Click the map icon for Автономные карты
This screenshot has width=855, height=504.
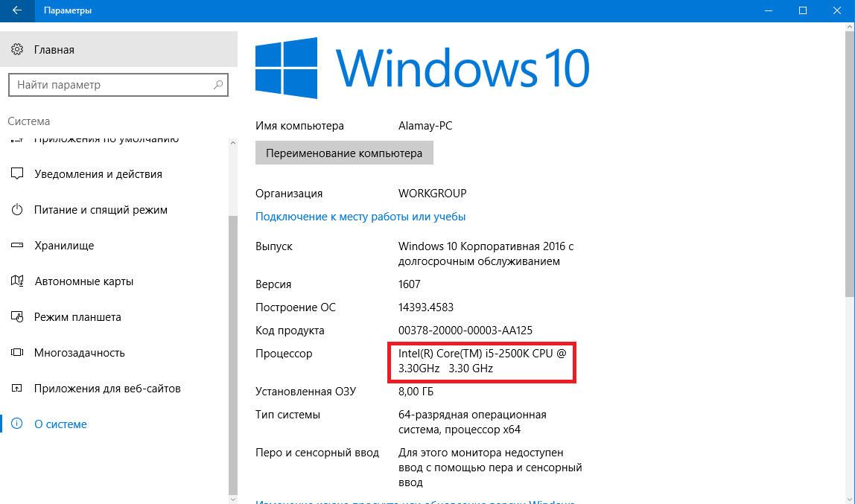[x=17, y=281]
